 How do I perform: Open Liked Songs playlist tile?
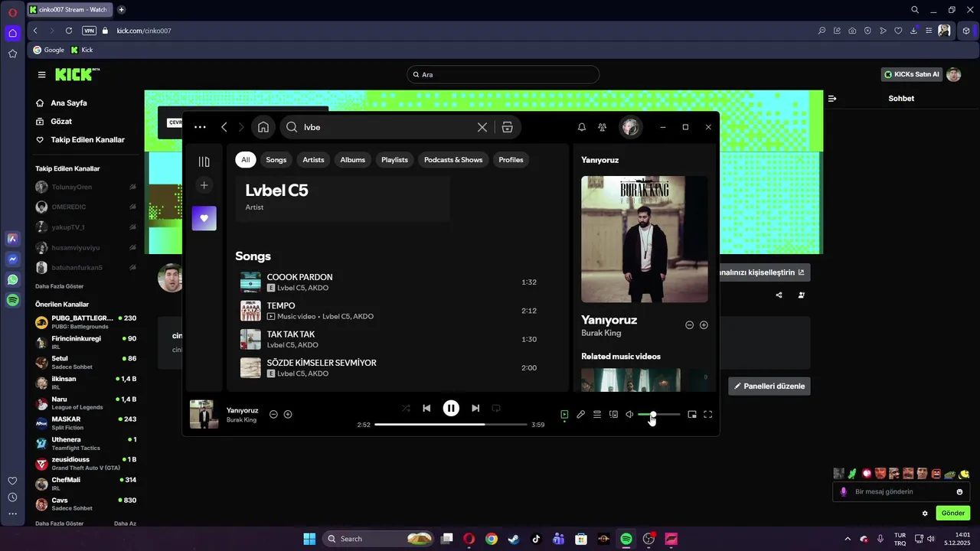pos(204,218)
